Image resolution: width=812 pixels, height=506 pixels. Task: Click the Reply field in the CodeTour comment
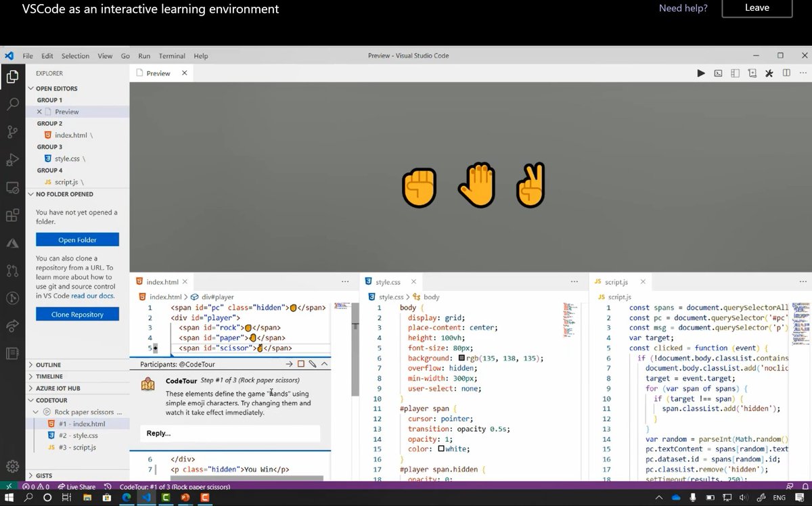pyautogui.click(x=230, y=433)
